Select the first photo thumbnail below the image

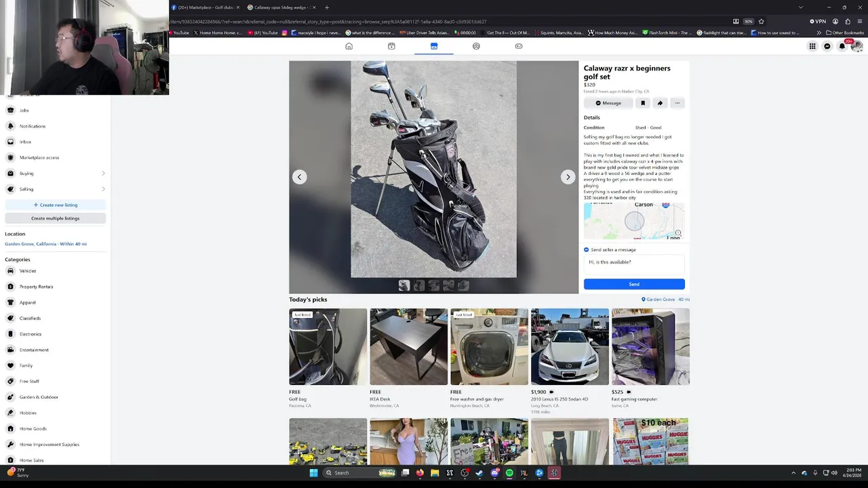point(404,286)
